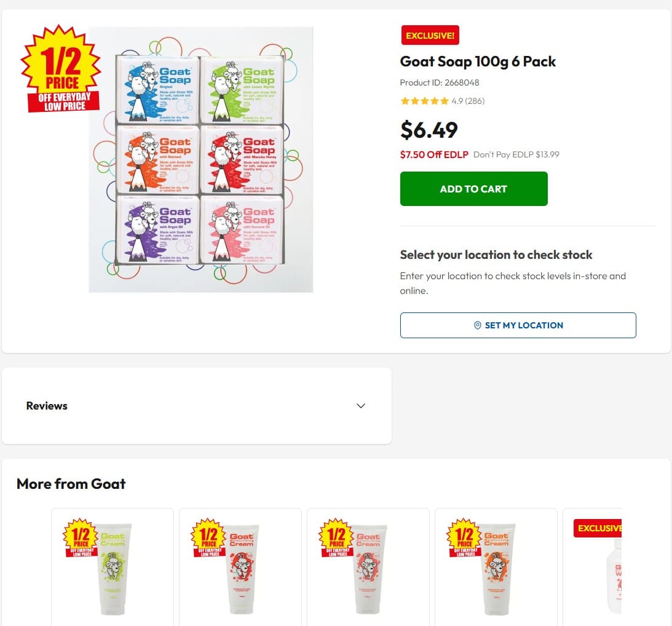The height and width of the screenshot is (626, 672).
Task: Click 1/2 Price badge on lime green cream
Action: pos(81,538)
